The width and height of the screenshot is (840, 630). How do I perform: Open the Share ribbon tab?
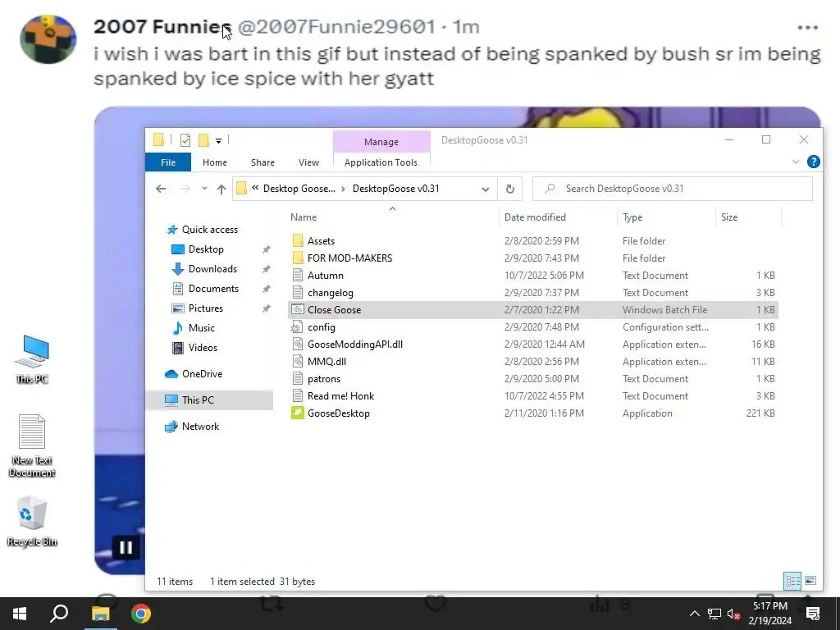click(x=262, y=162)
